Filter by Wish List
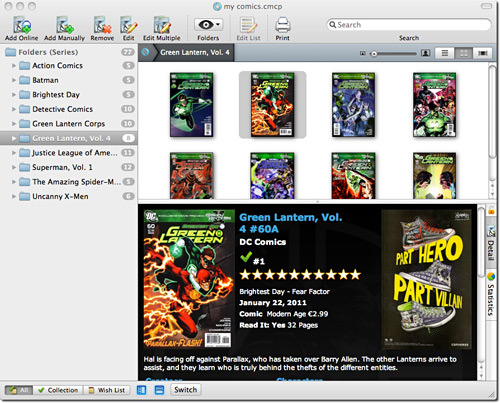500x403 pixels. [x=107, y=390]
